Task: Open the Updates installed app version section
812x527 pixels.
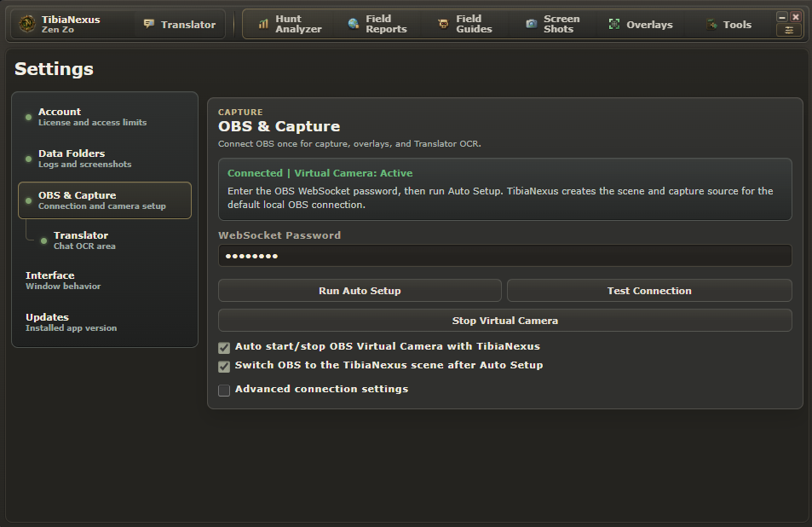Action: coord(105,322)
